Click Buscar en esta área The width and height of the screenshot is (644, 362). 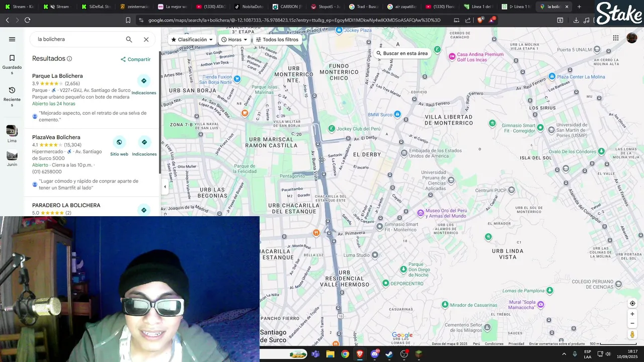point(401,53)
